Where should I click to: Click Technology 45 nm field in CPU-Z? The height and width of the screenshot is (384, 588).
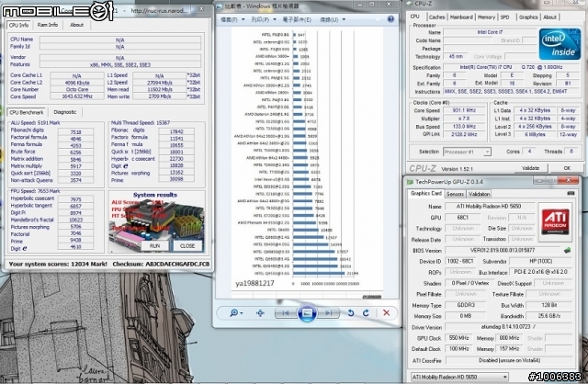pyautogui.click(x=456, y=56)
